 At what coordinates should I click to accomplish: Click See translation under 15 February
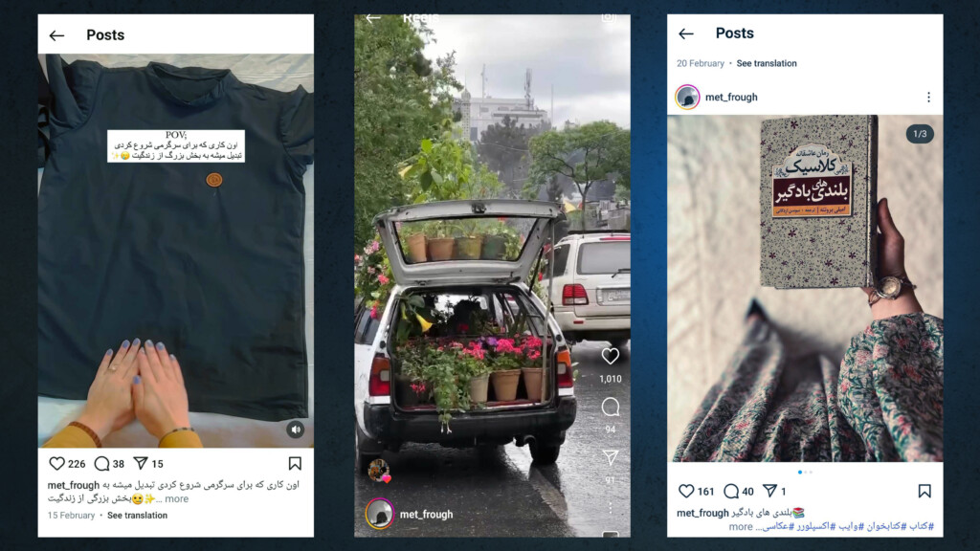[138, 516]
